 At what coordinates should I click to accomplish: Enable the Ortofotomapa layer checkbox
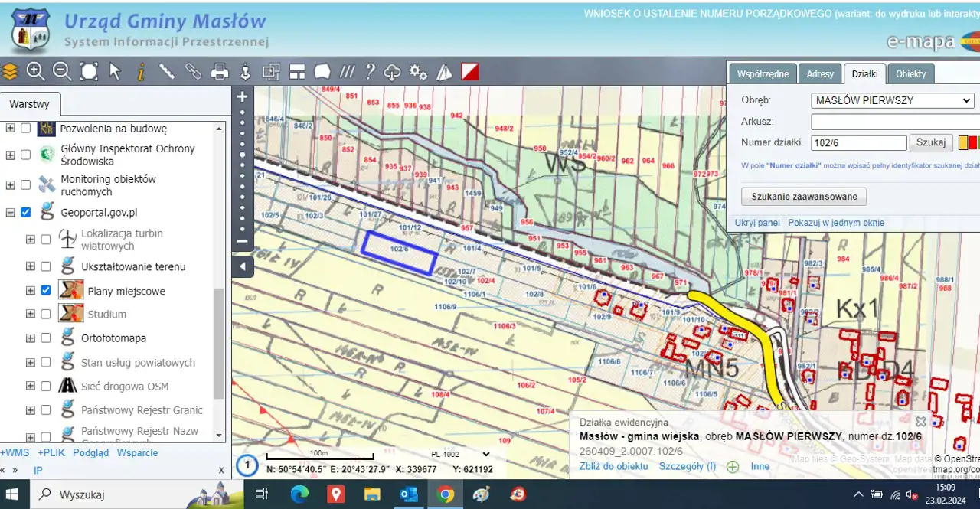46,338
